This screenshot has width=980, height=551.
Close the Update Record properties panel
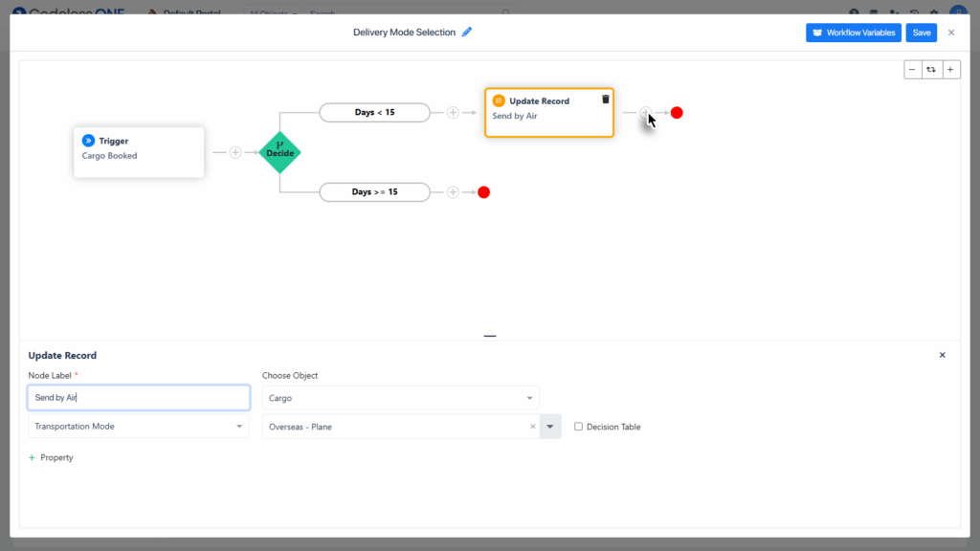pyautogui.click(x=942, y=355)
